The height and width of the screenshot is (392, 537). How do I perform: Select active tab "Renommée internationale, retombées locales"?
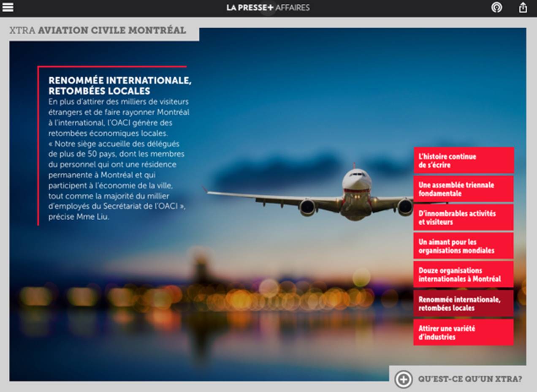pos(464,304)
